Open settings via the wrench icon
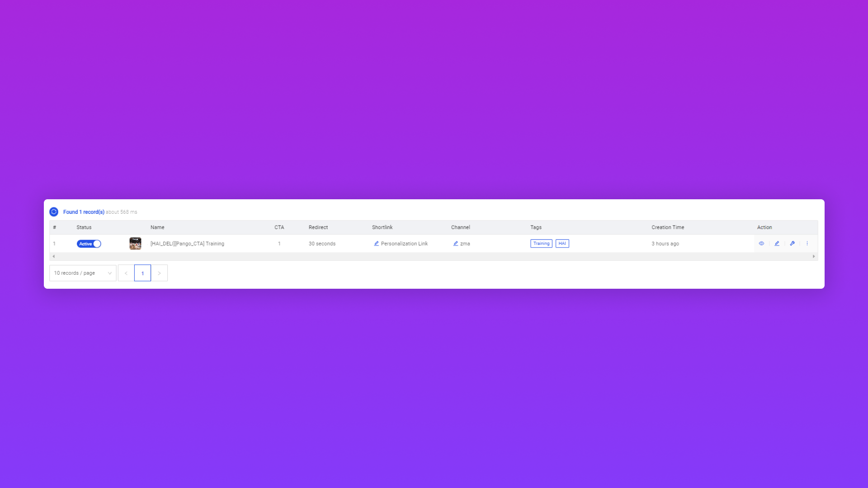 click(792, 244)
